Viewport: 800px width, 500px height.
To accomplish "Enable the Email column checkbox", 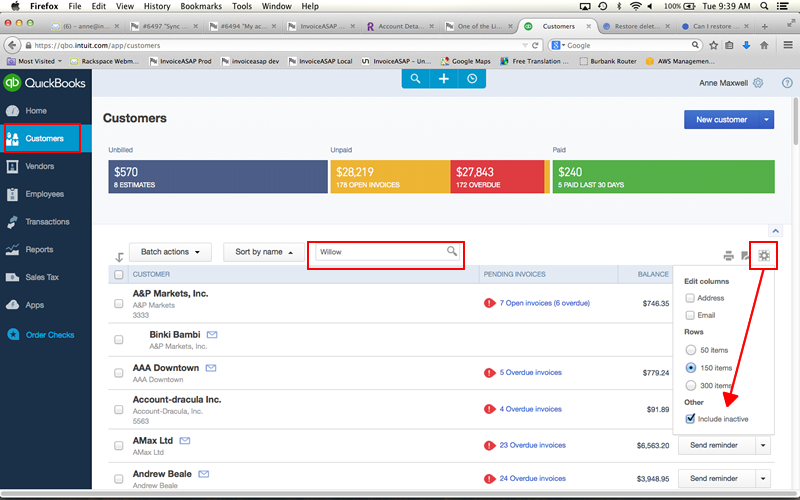I will coord(690,315).
